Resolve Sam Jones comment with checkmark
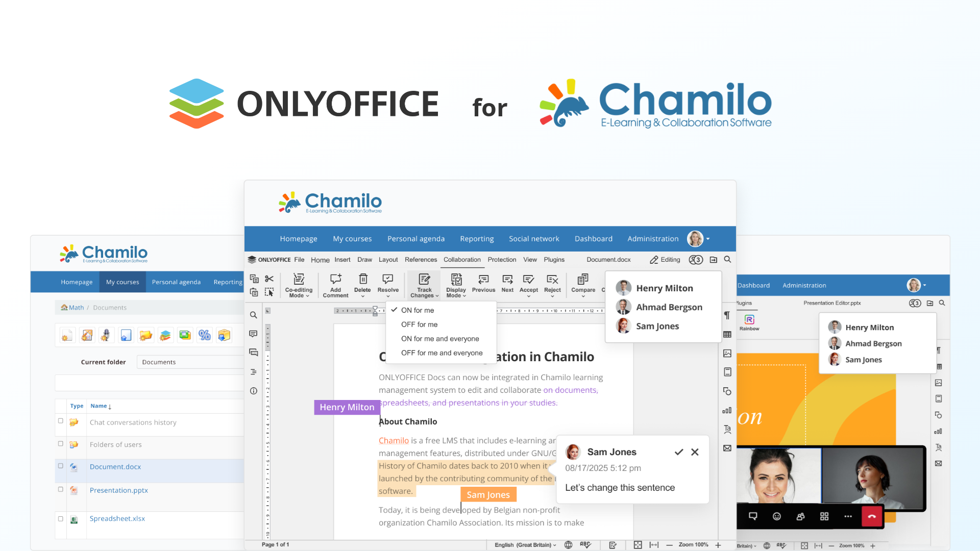The height and width of the screenshot is (551, 980). coord(678,452)
